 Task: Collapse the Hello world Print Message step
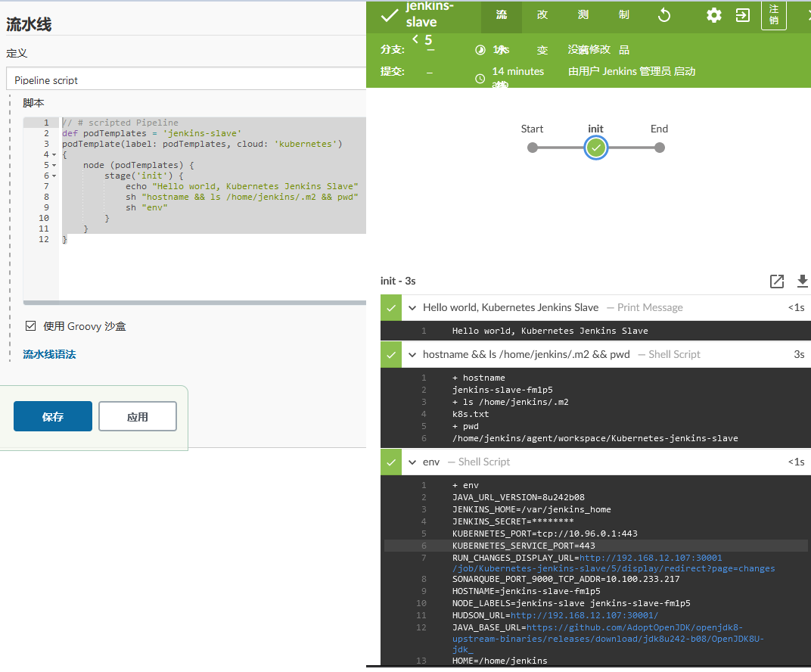(x=412, y=308)
